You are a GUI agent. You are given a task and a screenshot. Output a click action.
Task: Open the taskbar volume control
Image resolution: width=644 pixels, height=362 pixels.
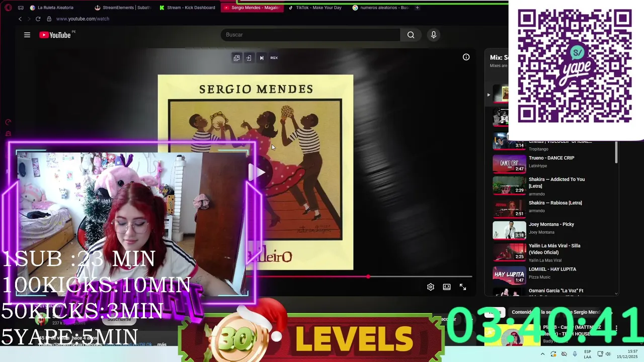[x=608, y=354]
